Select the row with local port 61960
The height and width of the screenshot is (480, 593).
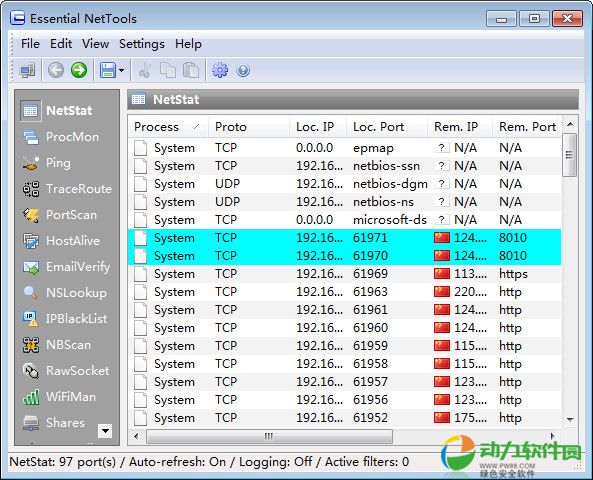[345, 328]
